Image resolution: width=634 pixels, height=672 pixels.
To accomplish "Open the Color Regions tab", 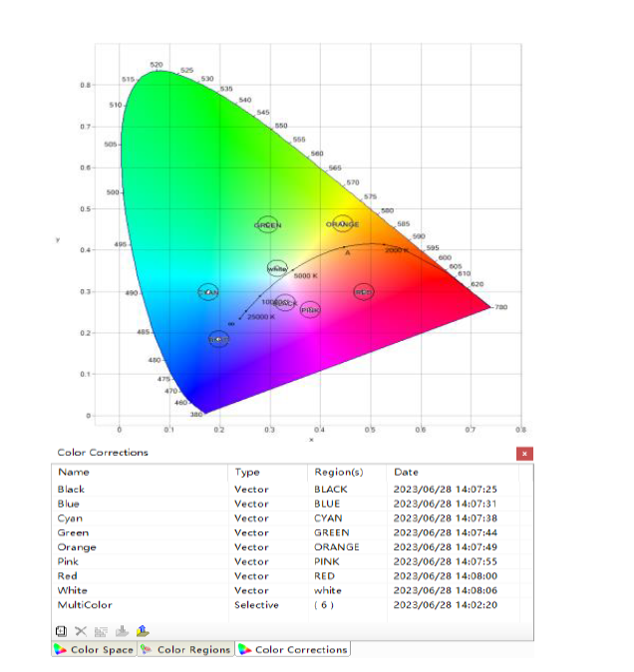I will click(186, 649).
